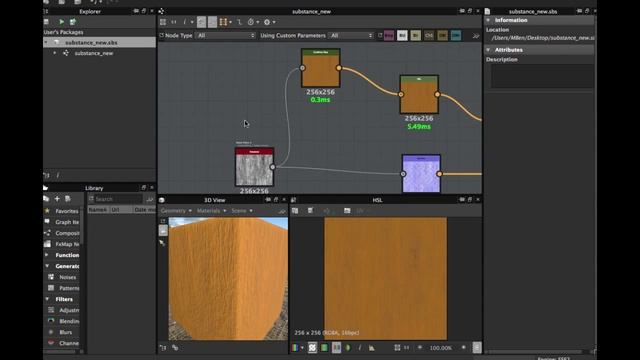Click the Library add plus icon

tap(57, 198)
